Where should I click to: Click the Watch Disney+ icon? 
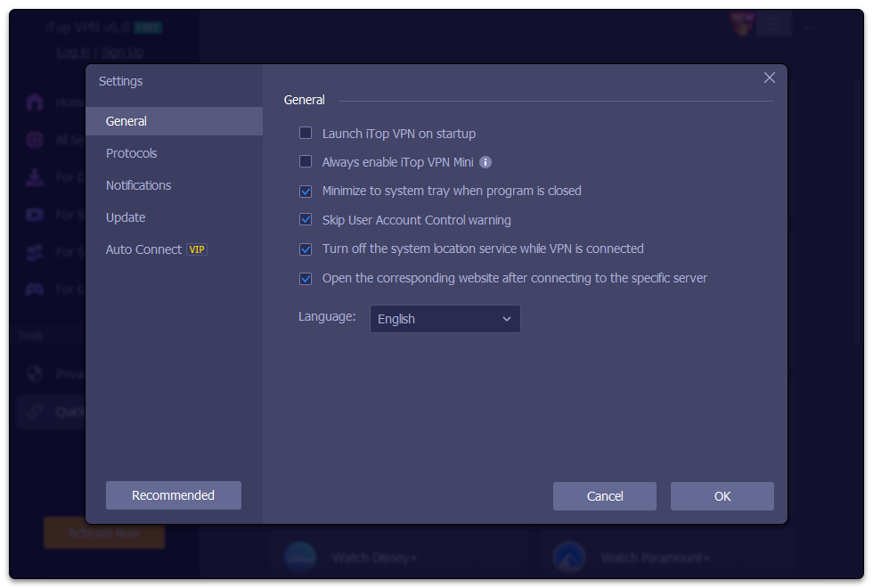301,556
